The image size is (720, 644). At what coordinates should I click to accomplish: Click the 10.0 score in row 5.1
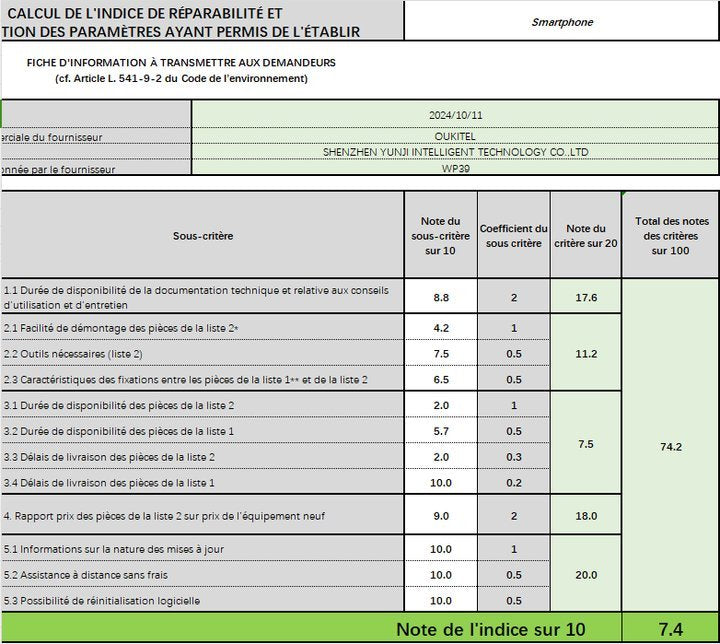coord(440,548)
